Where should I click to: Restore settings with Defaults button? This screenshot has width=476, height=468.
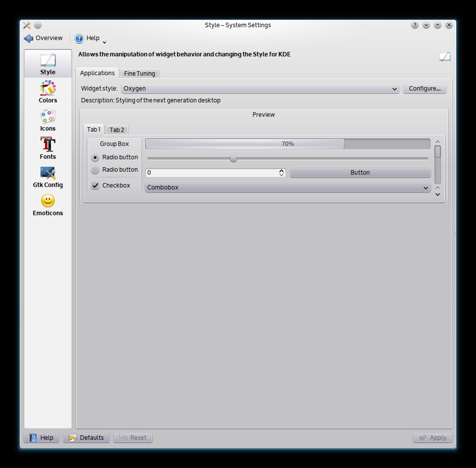point(86,438)
